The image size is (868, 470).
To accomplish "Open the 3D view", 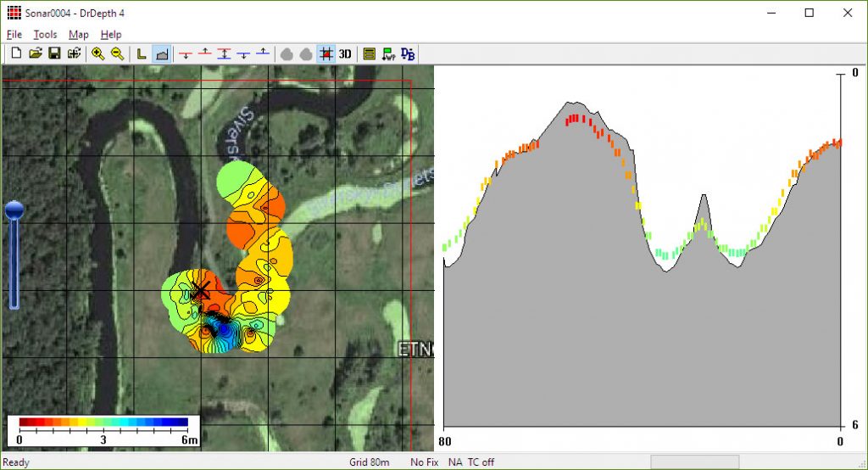I will point(345,53).
